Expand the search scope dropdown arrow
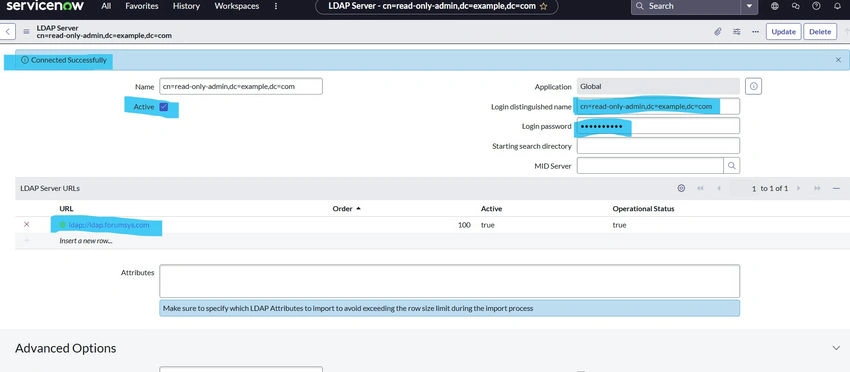The image size is (850, 372). tap(749, 6)
